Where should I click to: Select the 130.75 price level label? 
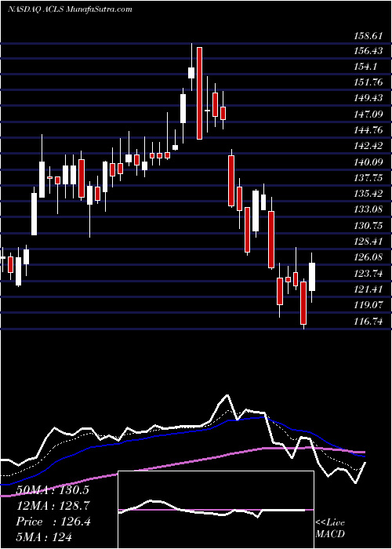[369, 226]
